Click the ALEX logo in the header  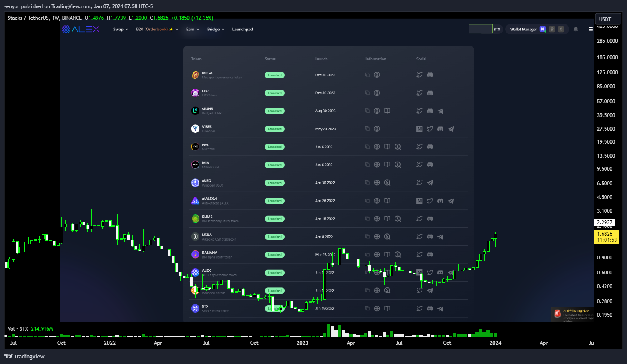[x=81, y=29]
